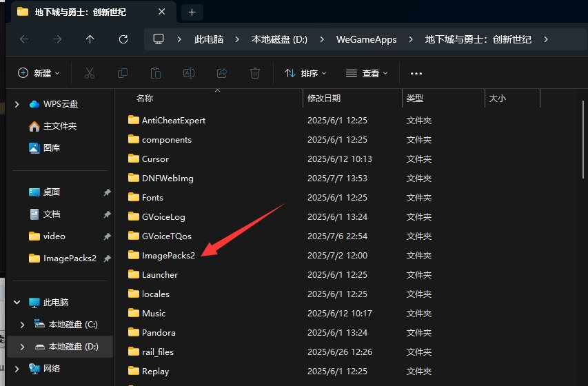Viewport: 588px width, 386px height.
Task: Sort by 名称 column header
Action: click(145, 99)
